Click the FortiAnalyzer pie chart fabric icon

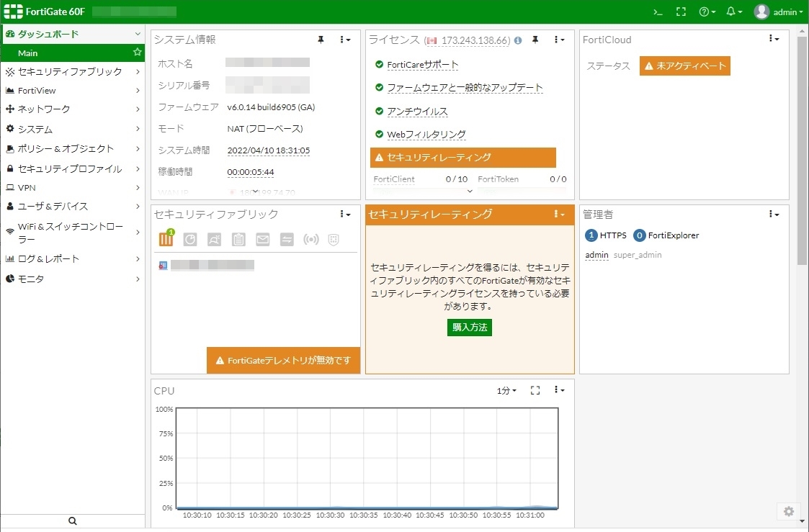[x=190, y=239]
